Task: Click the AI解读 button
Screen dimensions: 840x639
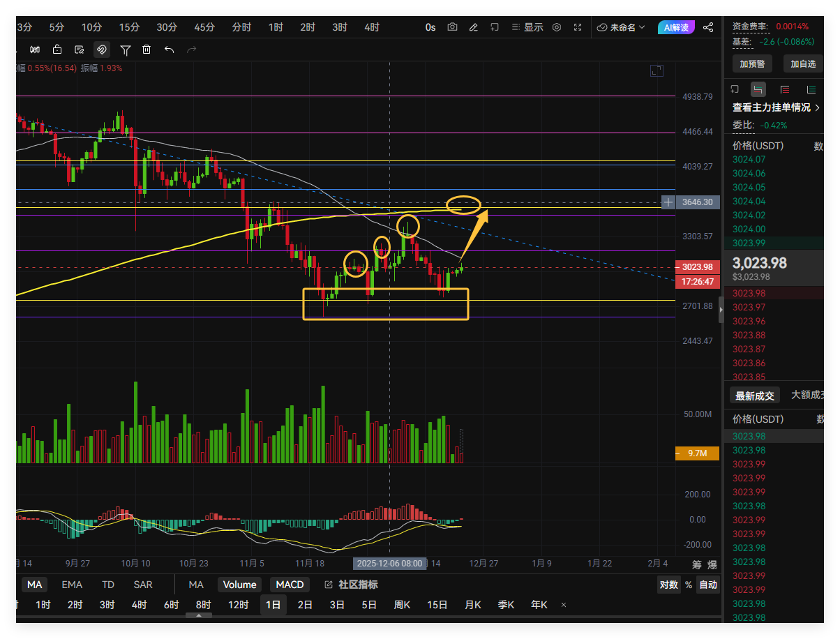Action: [x=676, y=27]
